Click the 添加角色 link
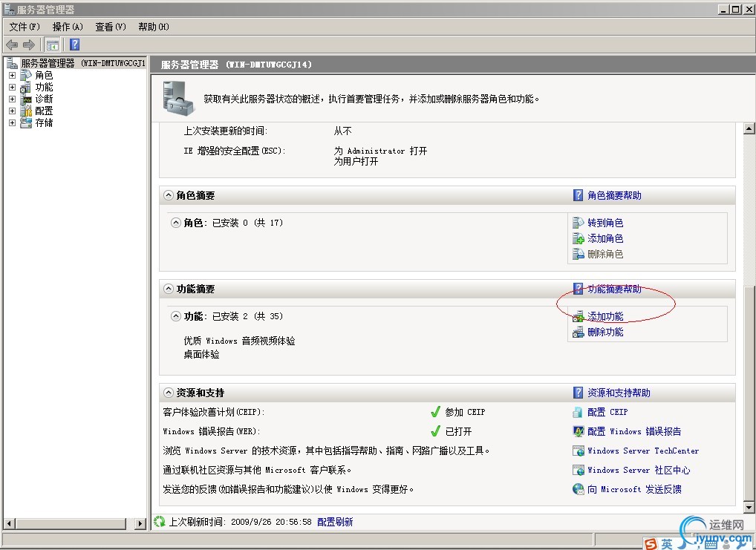This screenshot has width=756, height=550. tap(605, 238)
